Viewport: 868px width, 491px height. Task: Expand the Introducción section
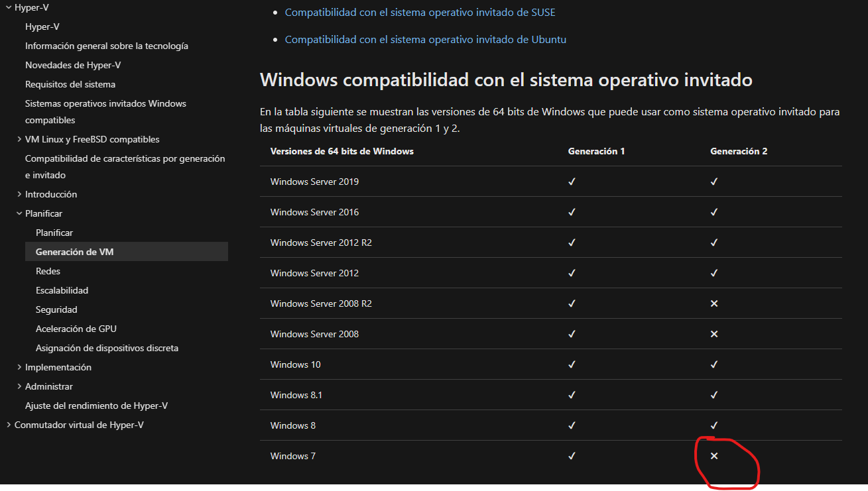[19, 195]
